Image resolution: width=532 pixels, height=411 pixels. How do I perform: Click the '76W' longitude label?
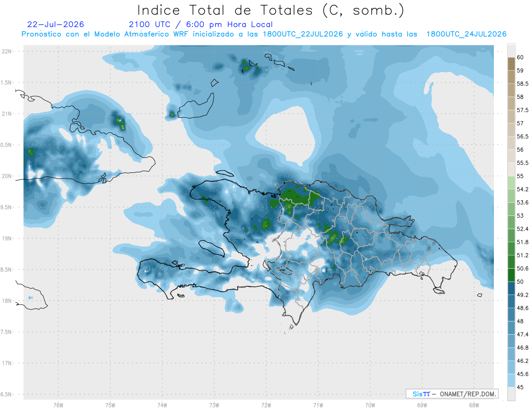[58, 405]
